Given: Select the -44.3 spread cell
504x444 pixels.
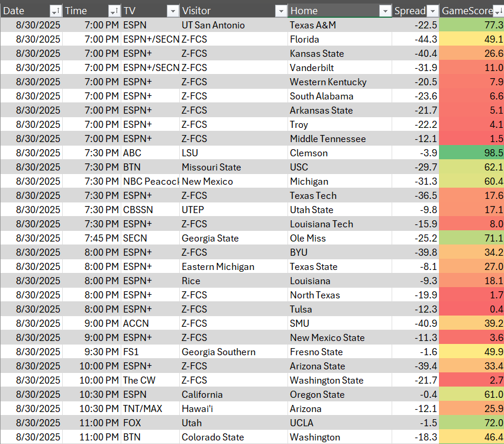Looking at the screenshot, I should tap(416, 39).
